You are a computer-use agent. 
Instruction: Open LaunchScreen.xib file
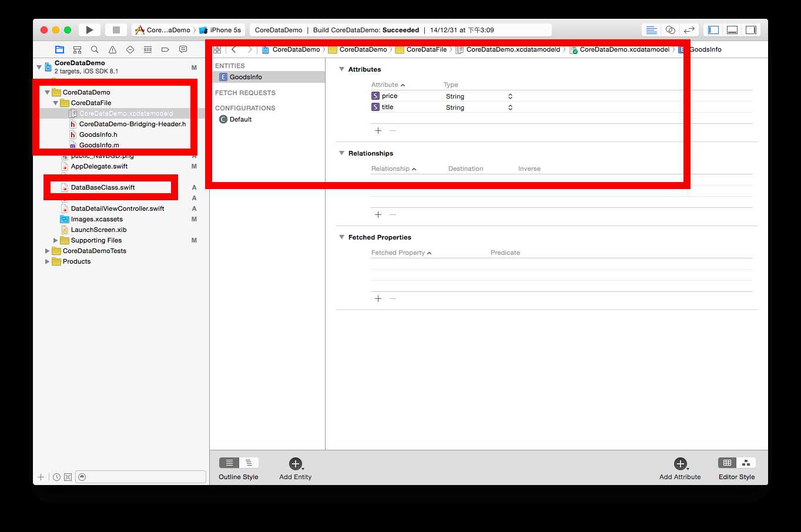tap(99, 230)
